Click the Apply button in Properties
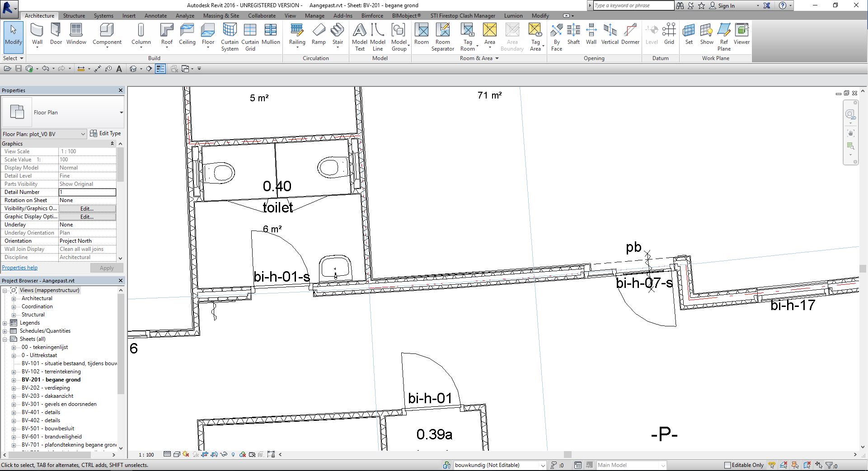Screen dimensions: 868x471 107,267
